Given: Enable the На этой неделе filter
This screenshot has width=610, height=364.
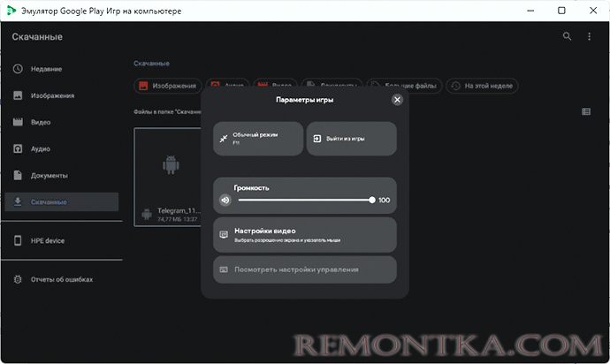Looking at the screenshot, I should pyautogui.click(x=482, y=86).
